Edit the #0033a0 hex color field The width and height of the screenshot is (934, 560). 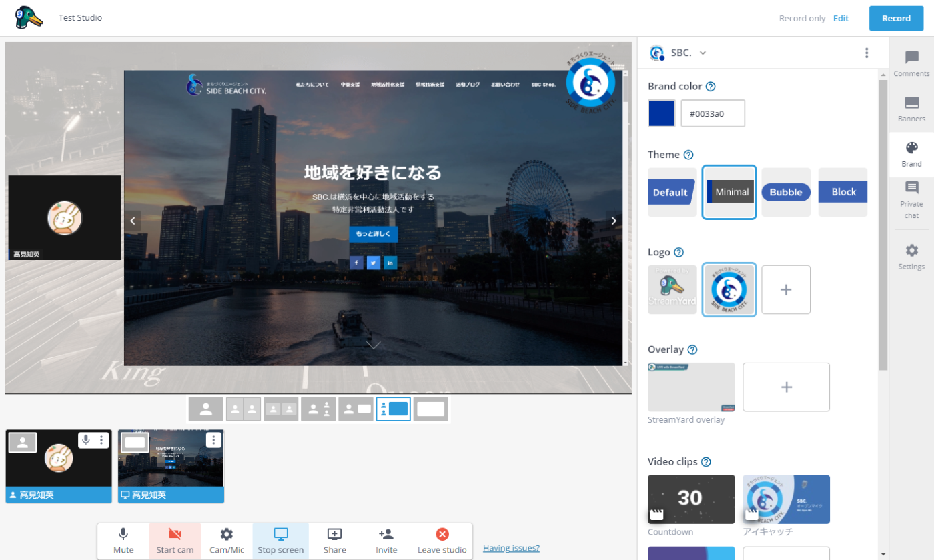[x=713, y=113]
